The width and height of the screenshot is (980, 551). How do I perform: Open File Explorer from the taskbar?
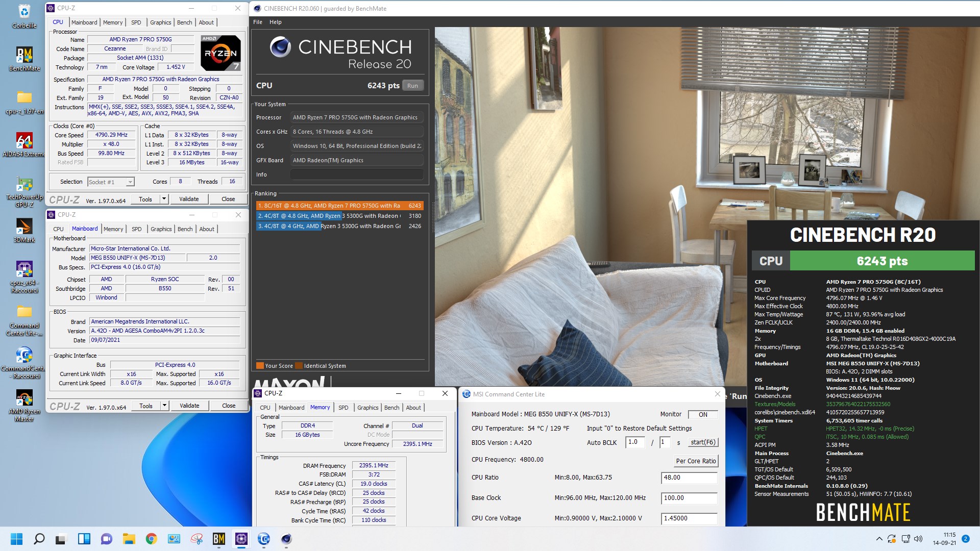click(129, 539)
